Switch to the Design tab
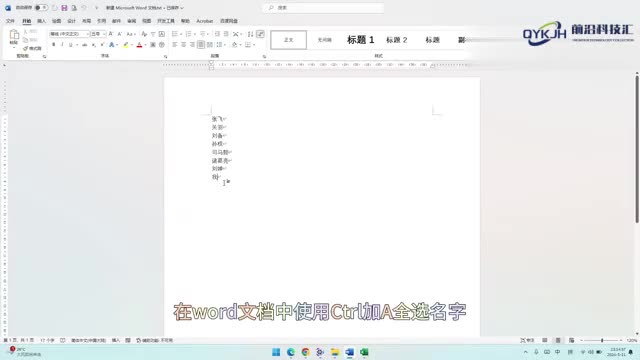The width and height of the screenshot is (640, 360). click(71, 21)
